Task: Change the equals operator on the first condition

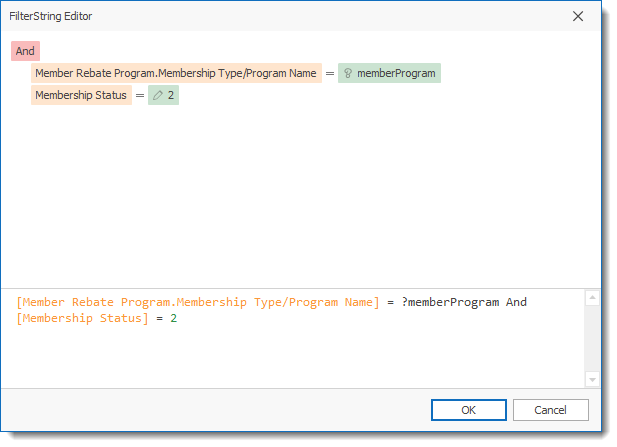Action: click(329, 73)
